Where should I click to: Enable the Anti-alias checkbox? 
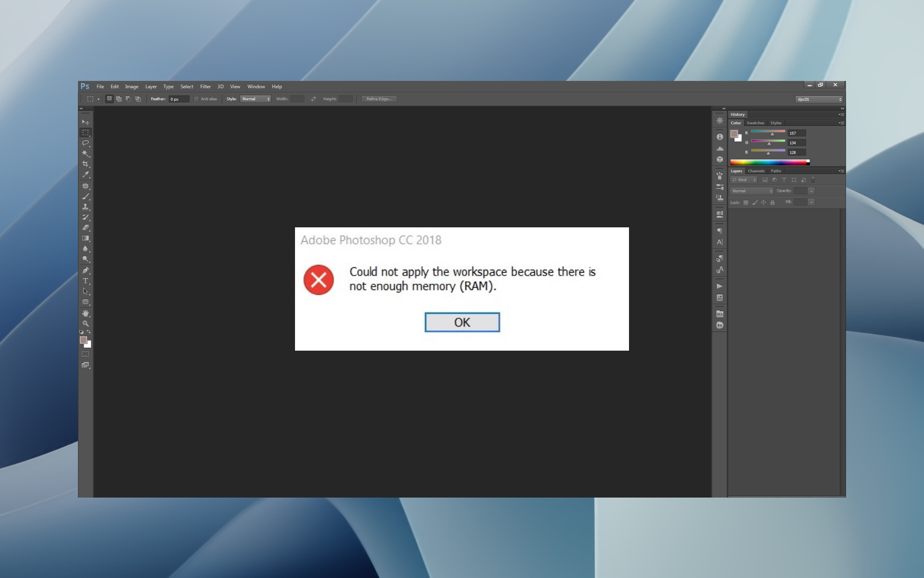[x=196, y=99]
